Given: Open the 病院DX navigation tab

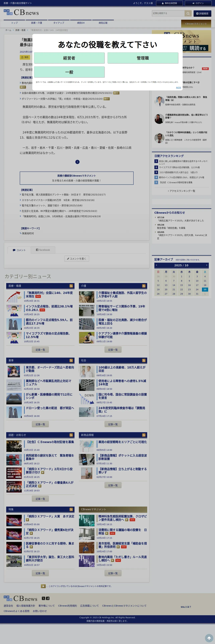Looking at the screenshot, I should click(81, 23).
